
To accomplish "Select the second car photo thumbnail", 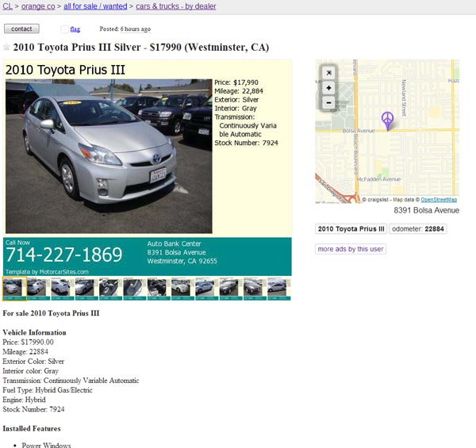I will (x=39, y=289).
